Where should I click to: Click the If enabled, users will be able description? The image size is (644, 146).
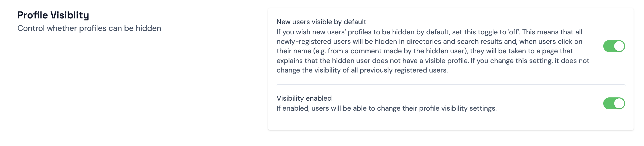[386, 108]
